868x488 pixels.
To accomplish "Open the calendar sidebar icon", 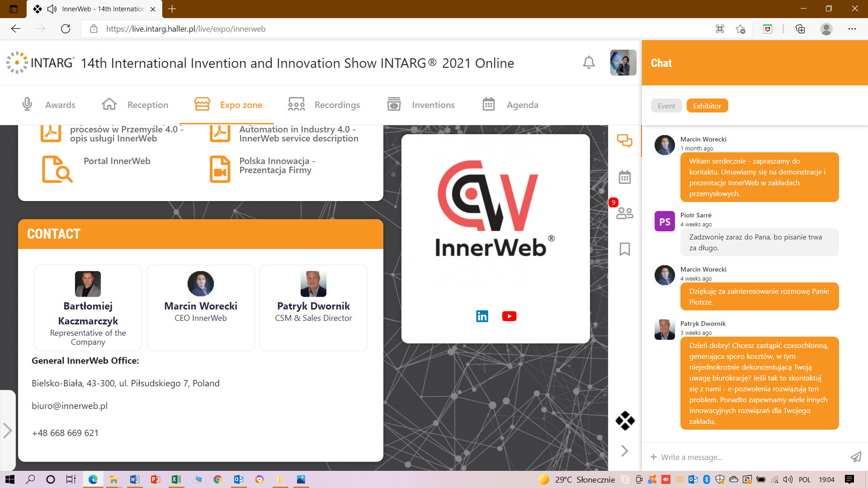I will pyautogui.click(x=625, y=177).
